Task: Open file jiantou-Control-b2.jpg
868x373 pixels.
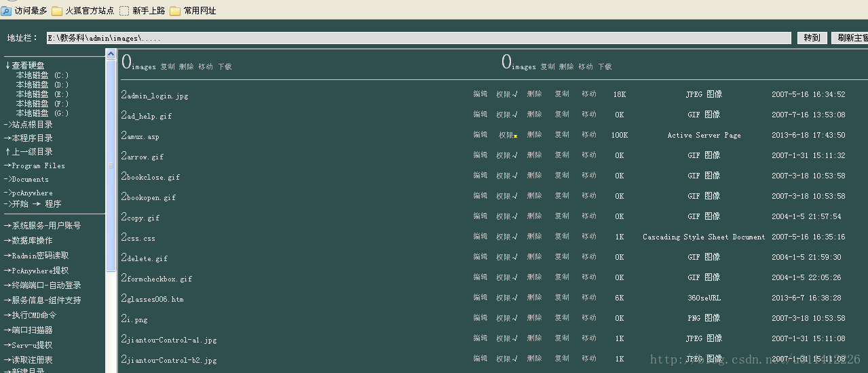Action: (x=172, y=360)
